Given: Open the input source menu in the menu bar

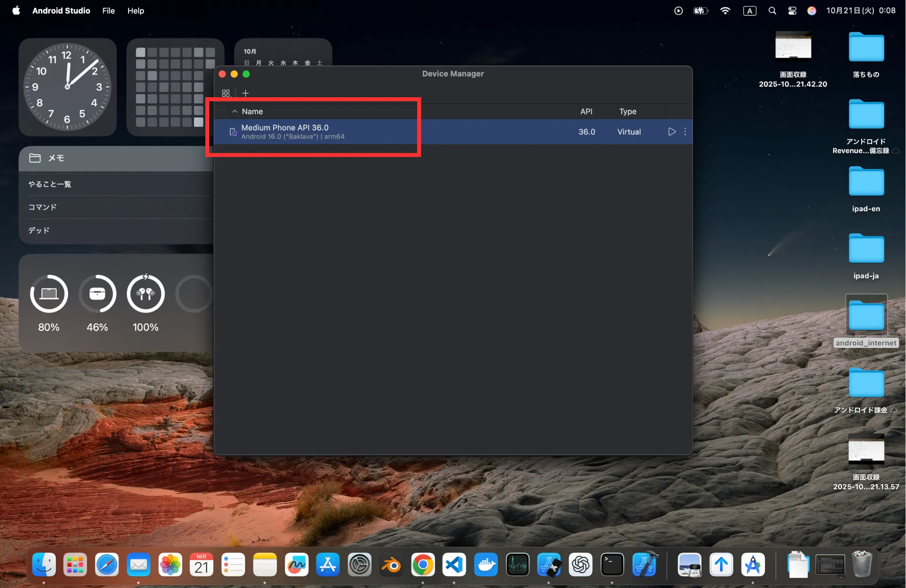Looking at the screenshot, I should (x=749, y=11).
